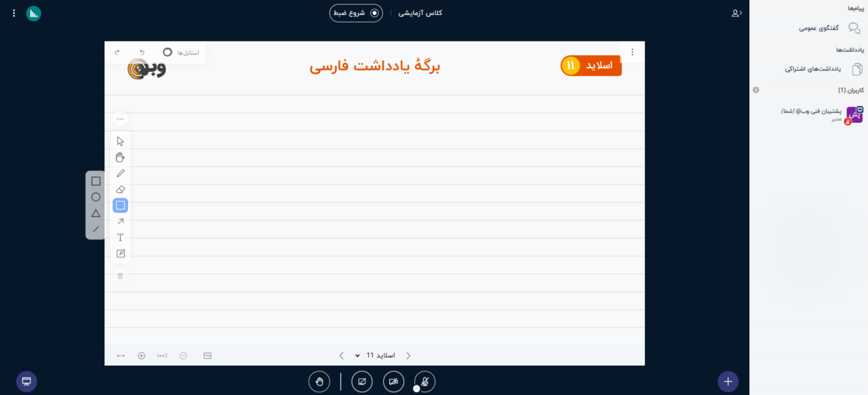Pick the Text tool
The height and width of the screenshot is (395, 868).
(121, 238)
